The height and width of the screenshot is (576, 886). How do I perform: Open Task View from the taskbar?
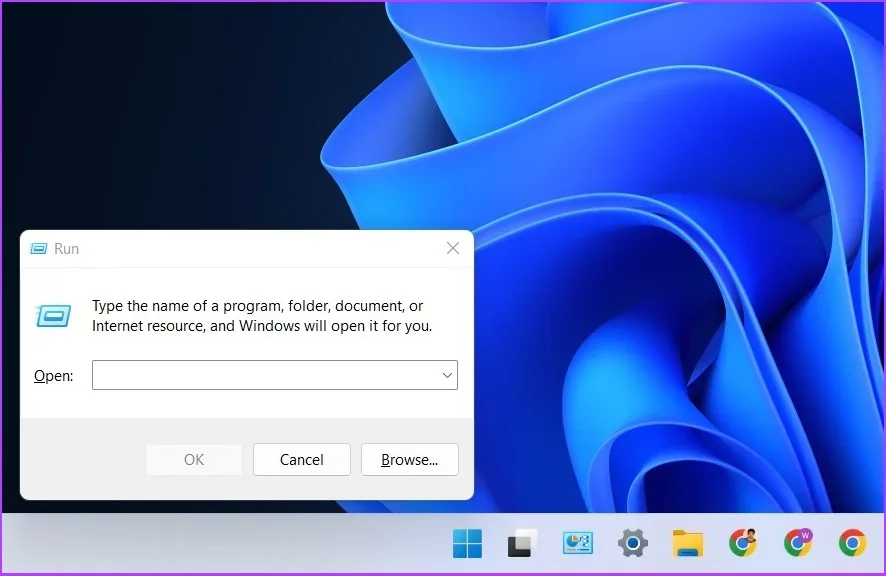tap(522, 542)
